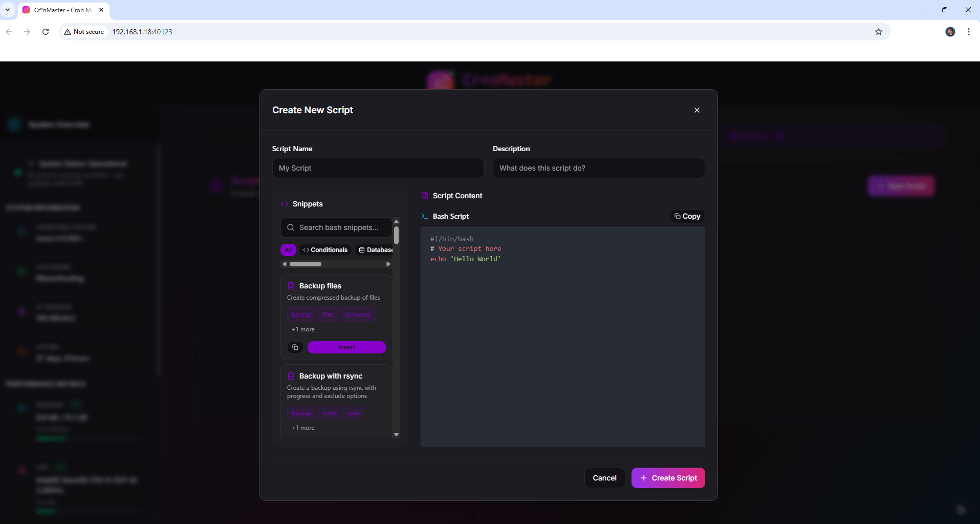Focus the Description input field
Image resolution: width=980 pixels, height=524 pixels.
[x=598, y=168]
